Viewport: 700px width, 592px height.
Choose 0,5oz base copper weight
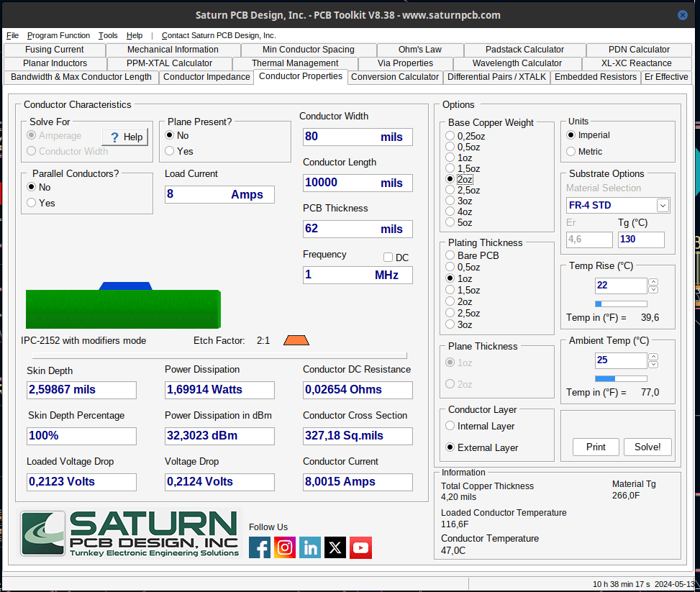463,147
